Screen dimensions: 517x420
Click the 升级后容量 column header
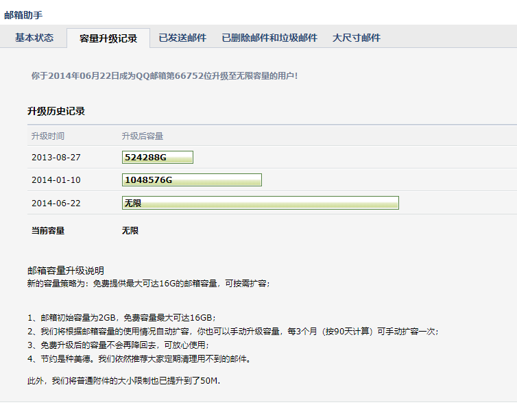pos(143,136)
